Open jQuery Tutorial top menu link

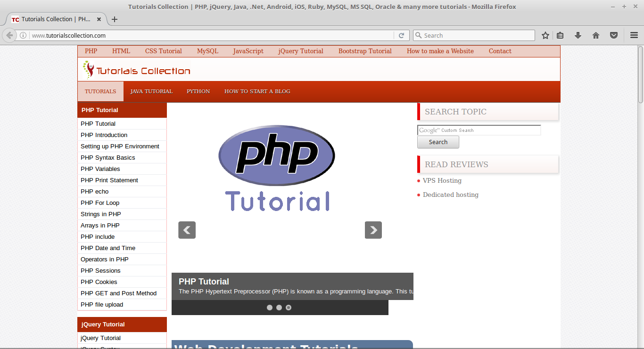tap(301, 51)
